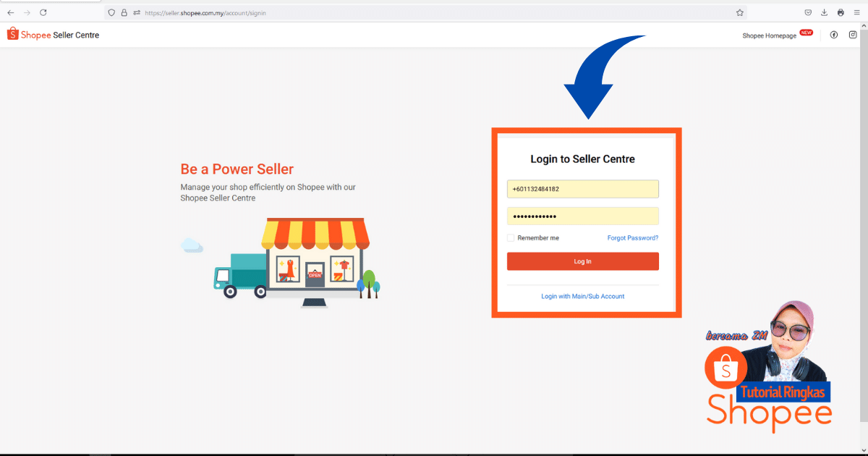
Task: Open Shopee Instagram page icon
Action: tap(853, 35)
